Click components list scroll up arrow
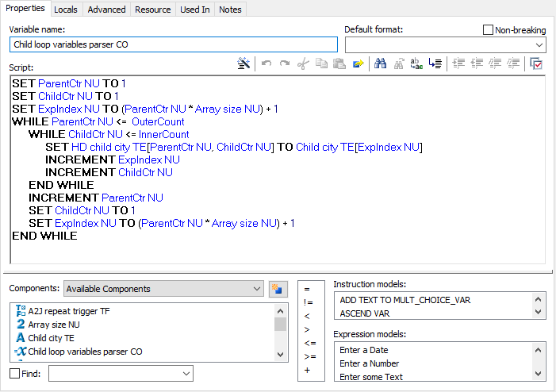 (x=280, y=311)
